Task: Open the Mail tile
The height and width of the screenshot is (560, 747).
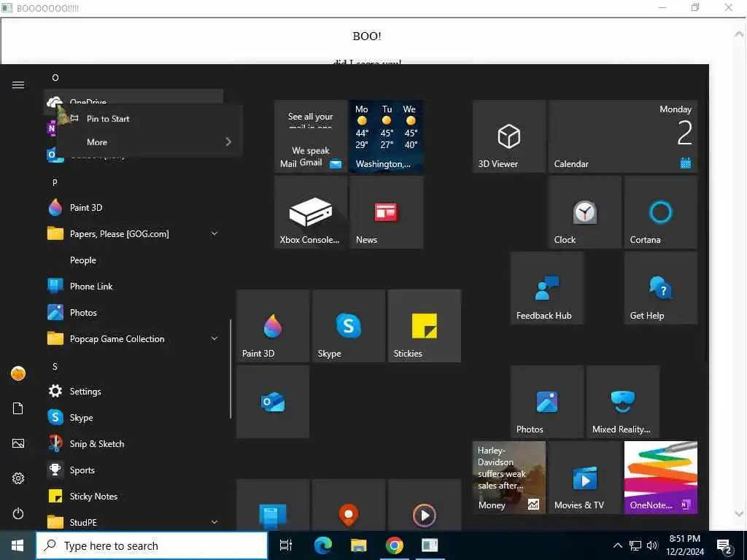Action: [311, 136]
